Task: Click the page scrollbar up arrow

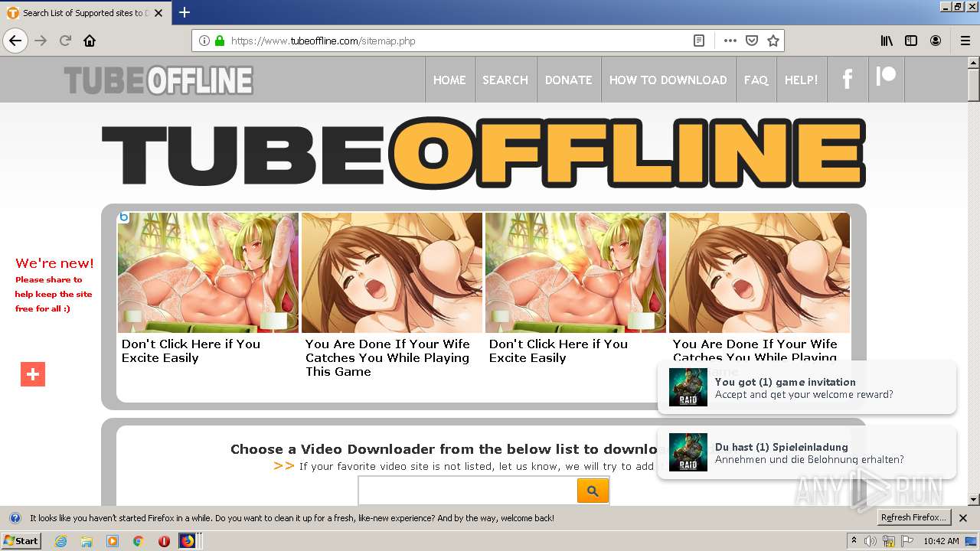Action: (974, 64)
